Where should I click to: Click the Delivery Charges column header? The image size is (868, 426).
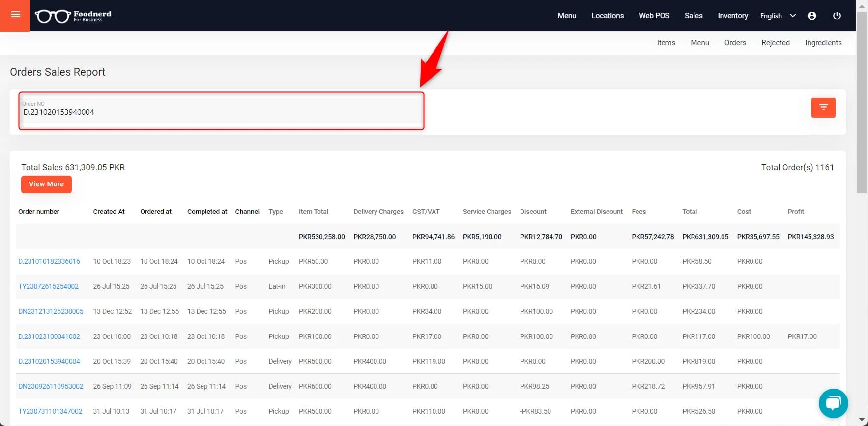click(378, 212)
